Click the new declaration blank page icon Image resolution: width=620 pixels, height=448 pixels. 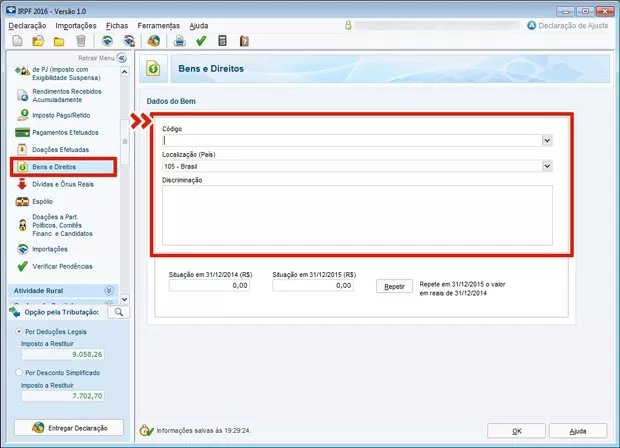pyautogui.click(x=16, y=41)
